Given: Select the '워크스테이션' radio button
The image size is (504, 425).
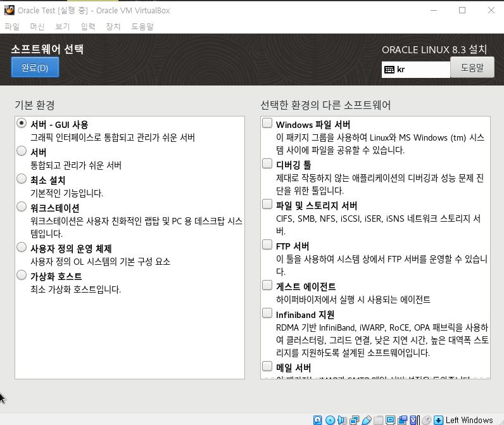Looking at the screenshot, I should coord(22,206).
